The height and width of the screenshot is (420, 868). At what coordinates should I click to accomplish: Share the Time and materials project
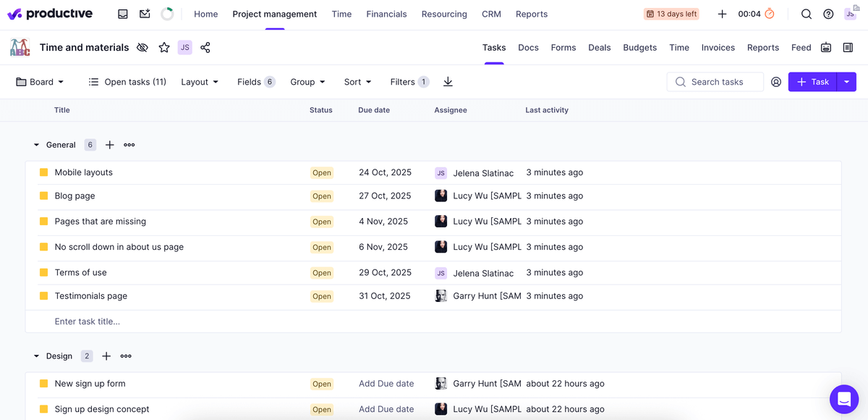click(205, 47)
